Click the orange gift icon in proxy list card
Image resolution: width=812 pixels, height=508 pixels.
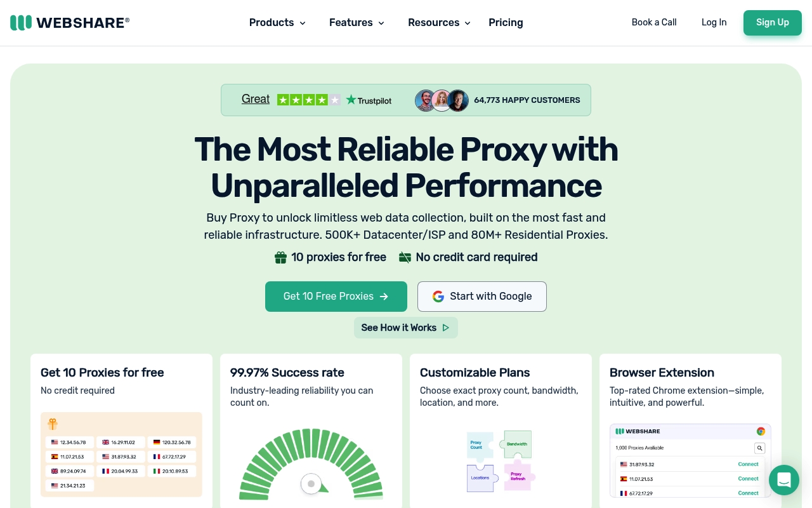point(53,424)
